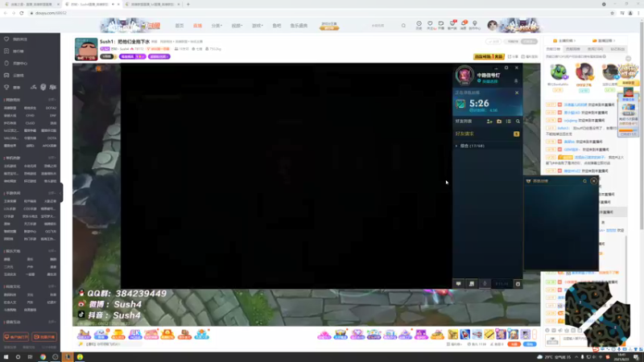Open the history clock icon in the header
This screenshot has width=644, height=362.
pos(419,25)
